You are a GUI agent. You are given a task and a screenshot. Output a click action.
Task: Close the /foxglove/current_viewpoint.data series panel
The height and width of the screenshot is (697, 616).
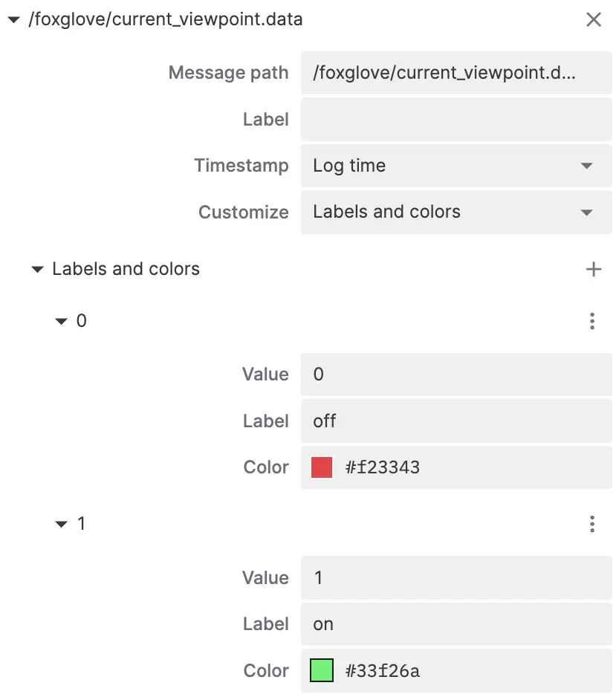pos(593,20)
